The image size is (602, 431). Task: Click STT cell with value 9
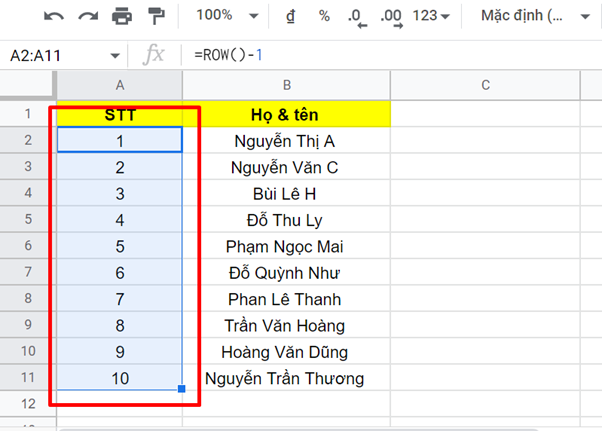coord(120,352)
